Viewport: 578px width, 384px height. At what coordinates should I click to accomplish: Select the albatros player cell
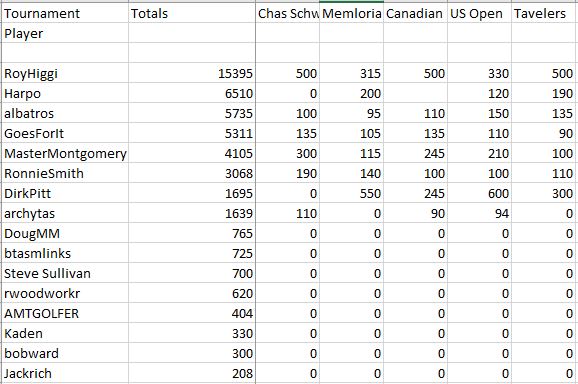(x=65, y=113)
